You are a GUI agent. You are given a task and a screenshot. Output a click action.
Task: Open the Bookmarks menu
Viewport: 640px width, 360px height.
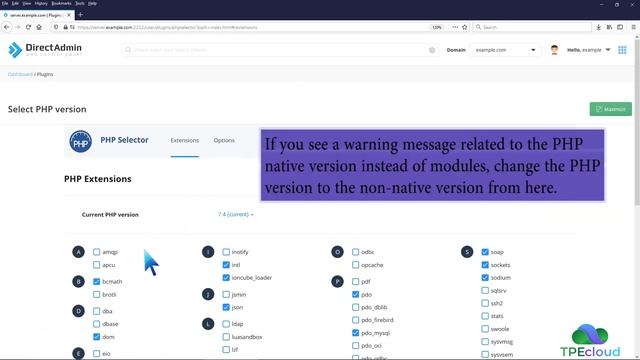(62, 3)
